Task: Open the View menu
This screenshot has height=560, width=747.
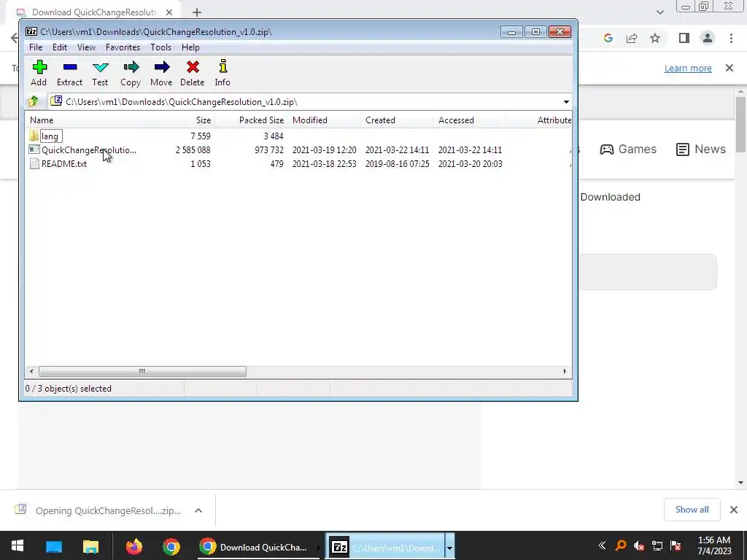Action: click(86, 47)
